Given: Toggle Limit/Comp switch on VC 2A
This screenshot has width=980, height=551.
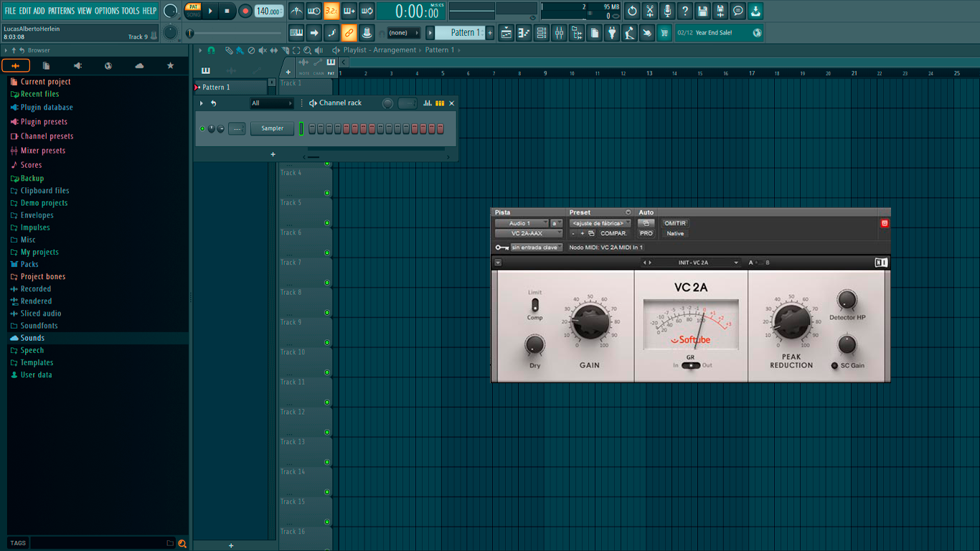Looking at the screenshot, I should tap(534, 305).
